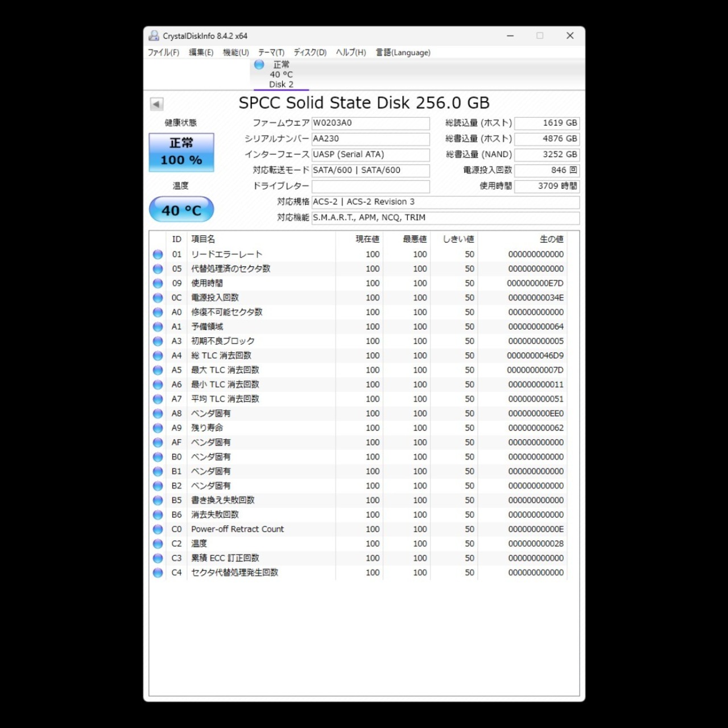728x728 pixels.
Task: Click the status orb for ID A0
Action: click(158, 312)
